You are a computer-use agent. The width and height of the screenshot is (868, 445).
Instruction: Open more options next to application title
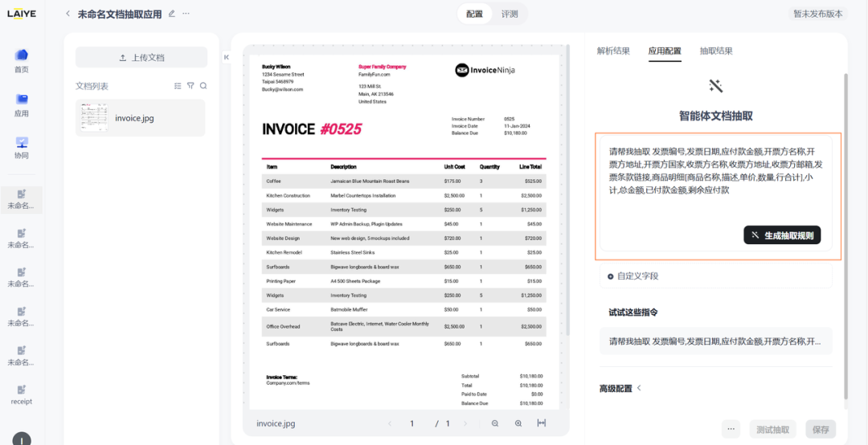[x=186, y=14]
